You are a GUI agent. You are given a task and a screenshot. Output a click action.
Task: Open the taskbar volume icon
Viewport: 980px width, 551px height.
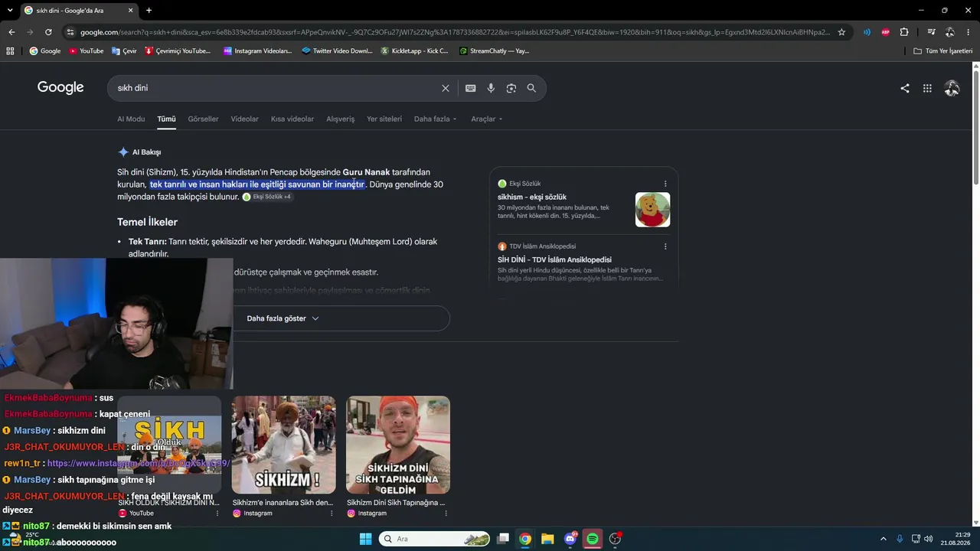(929, 539)
